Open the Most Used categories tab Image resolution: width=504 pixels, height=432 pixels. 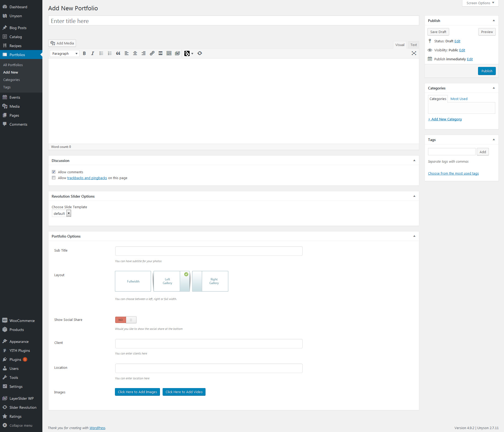tap(459, 99)
